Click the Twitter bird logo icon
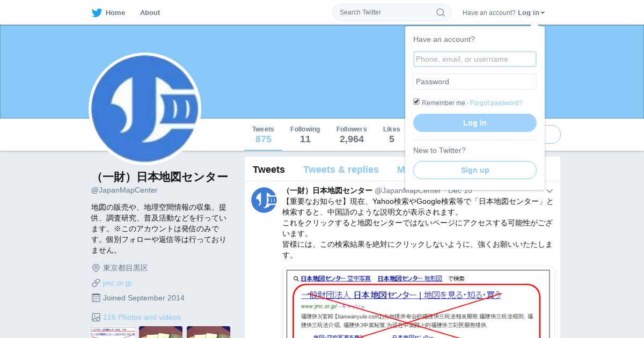Image resolution: width=644 pixels, height=338 pixels. [97, 13]
